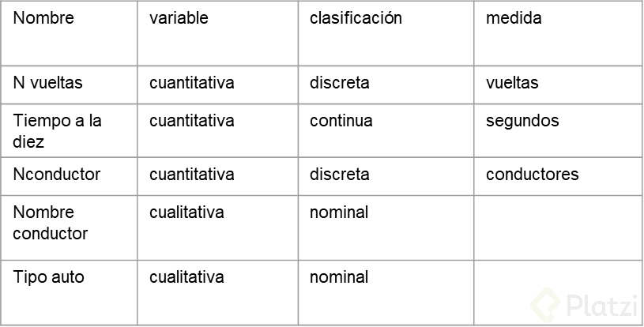Select the "Tiempo a la diez" cell
The height and width of the screenshot is (327, 644).
click(x=57, y=131)
